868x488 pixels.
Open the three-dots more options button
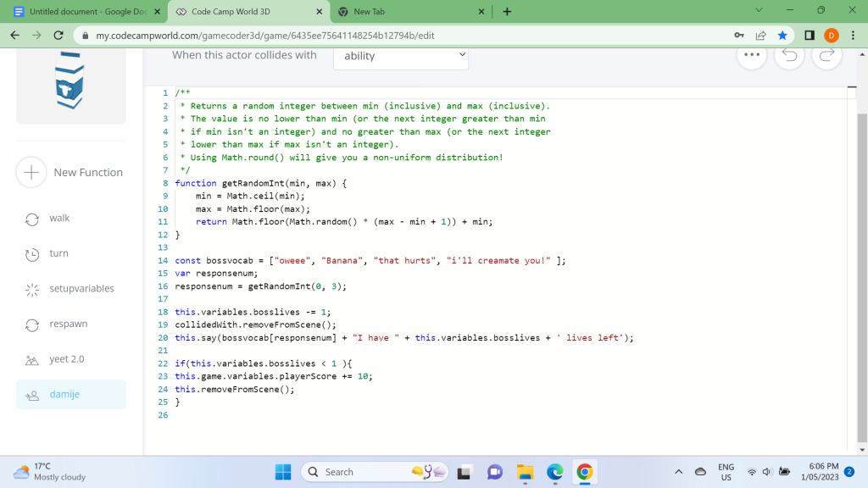(752, 56)
